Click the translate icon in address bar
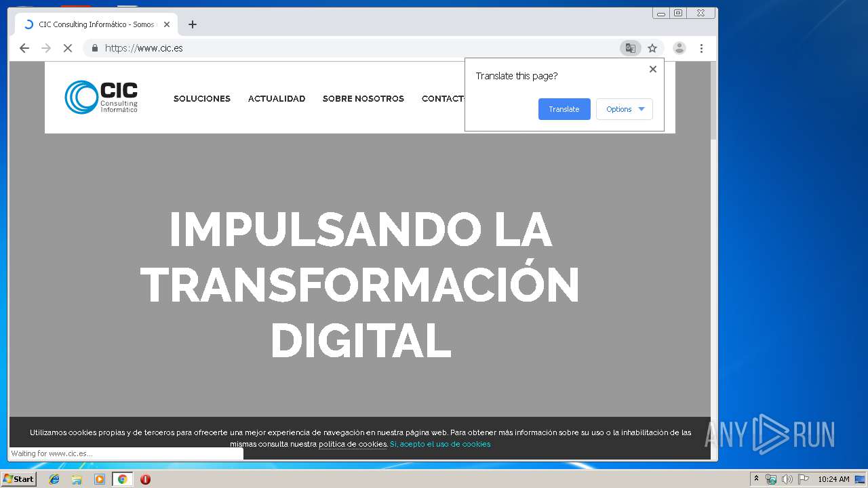The height and width of the screenshot is (488, 868). point(630,48)
